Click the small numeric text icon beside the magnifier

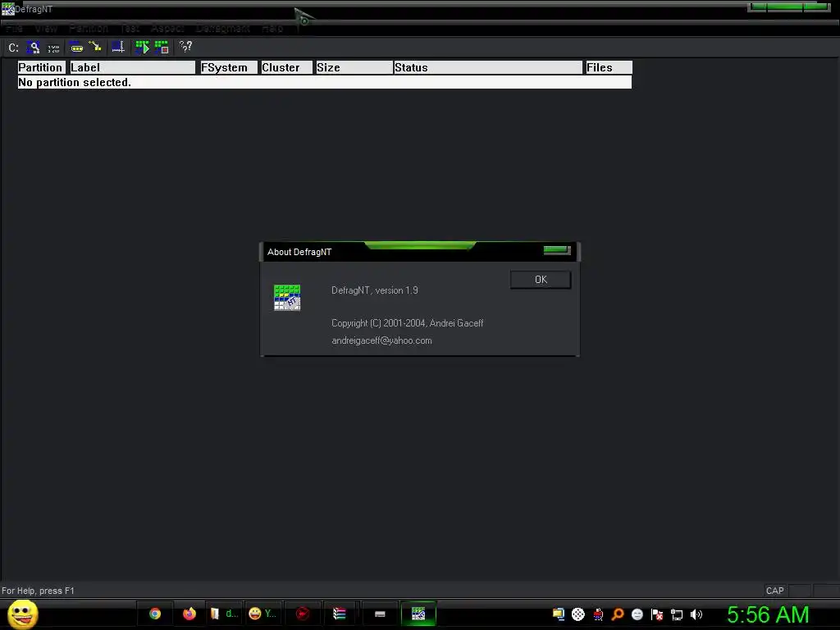pos(53,48)
